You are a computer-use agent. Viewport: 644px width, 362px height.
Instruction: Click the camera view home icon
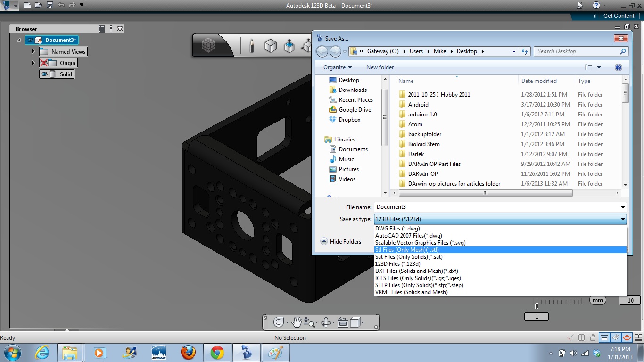343,322
